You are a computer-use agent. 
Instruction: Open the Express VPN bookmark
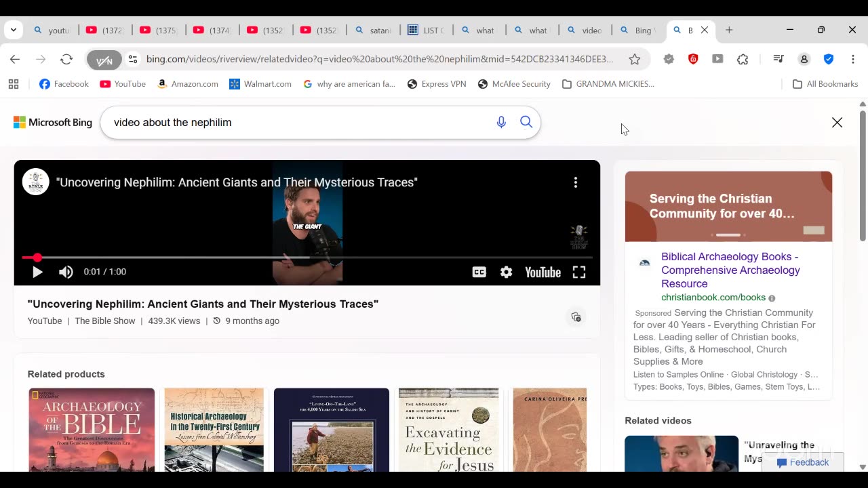pos(437,84)
